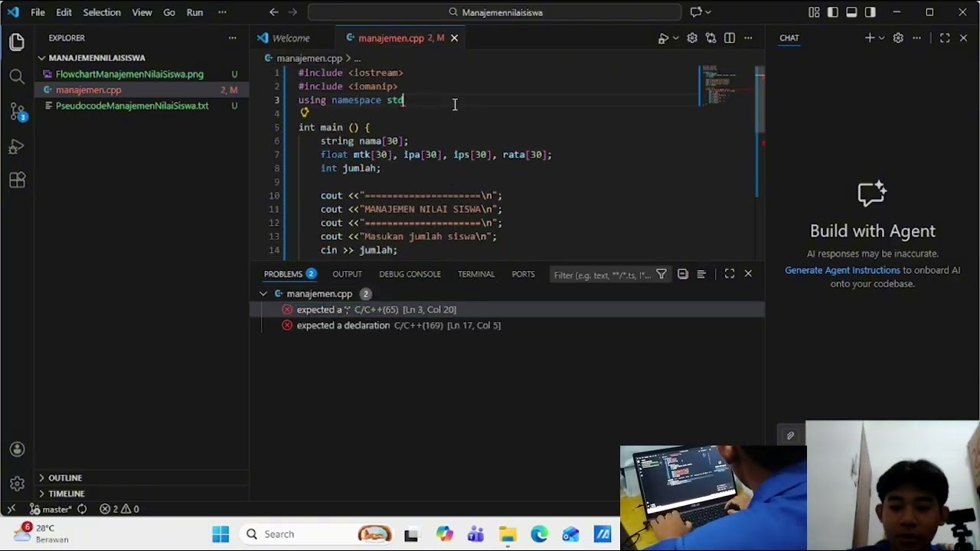Switch to the OUTPUT panel tab
The image size is (980, 551).
[347, 274]
